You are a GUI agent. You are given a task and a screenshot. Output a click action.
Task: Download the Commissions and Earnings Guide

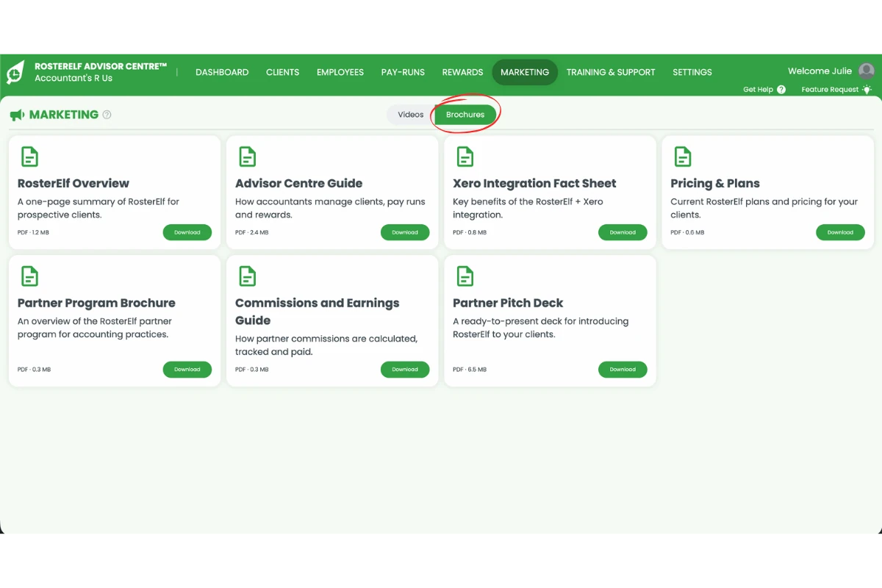[x=405, y=370]
